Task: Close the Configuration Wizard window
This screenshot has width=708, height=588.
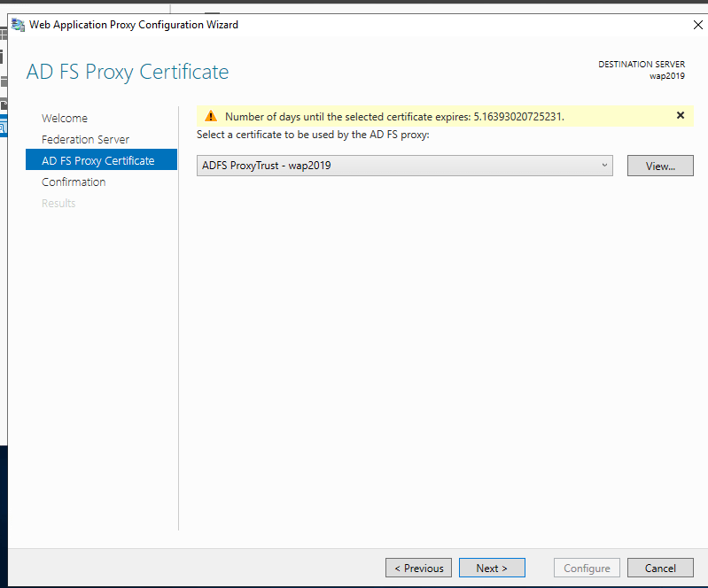Action: point(697,25)
